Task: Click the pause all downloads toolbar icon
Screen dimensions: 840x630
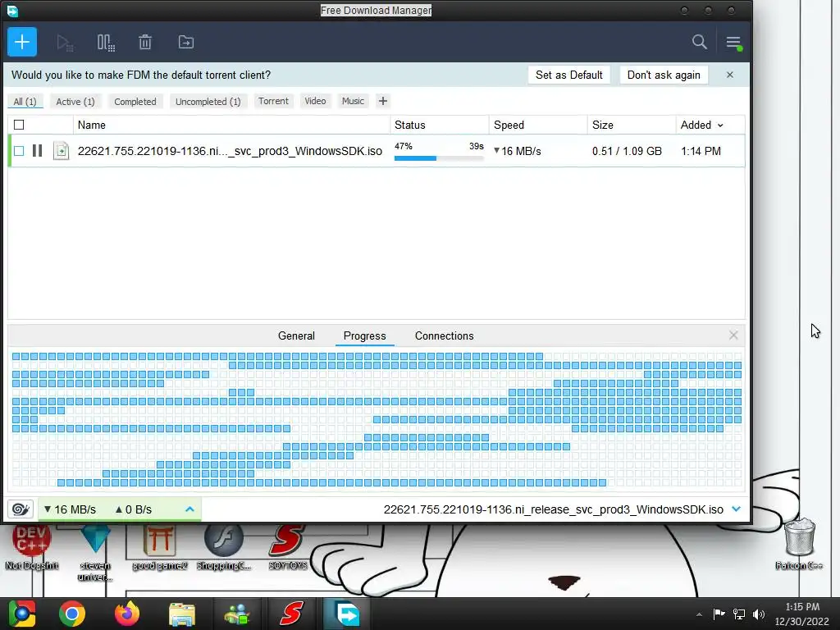Action: coord(106,43)
